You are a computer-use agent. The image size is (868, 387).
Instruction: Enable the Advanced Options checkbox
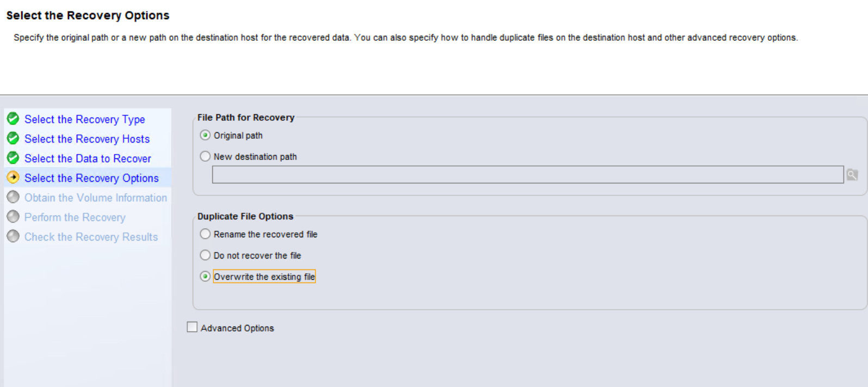(192, 327)
